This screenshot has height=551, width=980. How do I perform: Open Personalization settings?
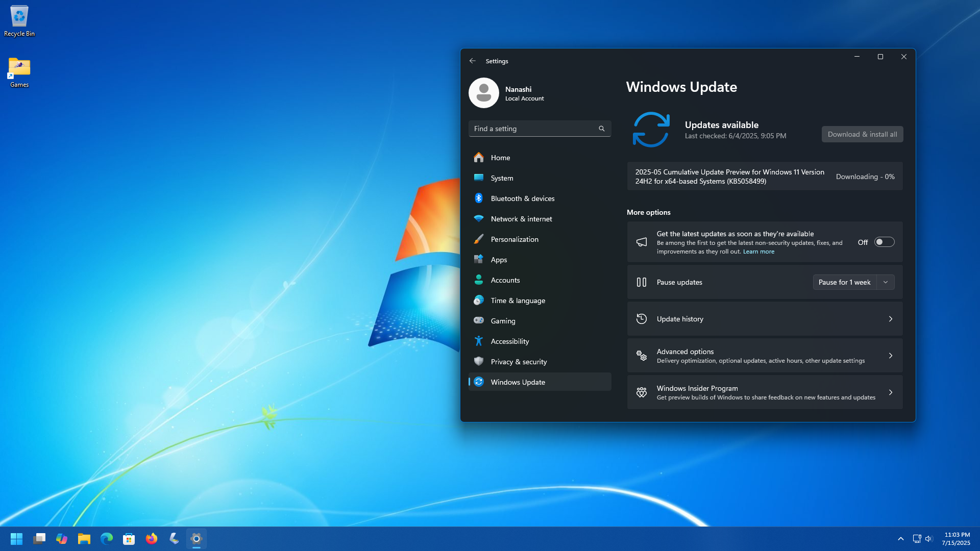tap(540, 239)
